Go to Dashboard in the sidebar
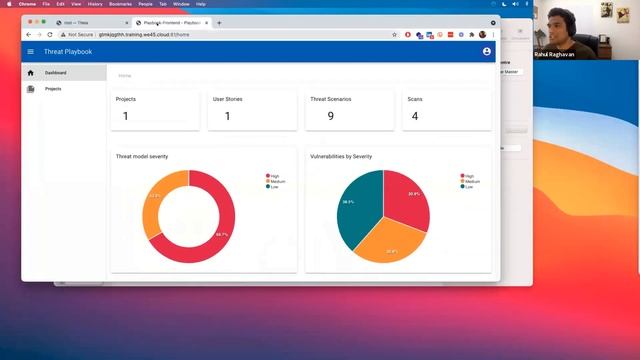Image resolution: width=640 pixels, height=360 pixels. 64,73
